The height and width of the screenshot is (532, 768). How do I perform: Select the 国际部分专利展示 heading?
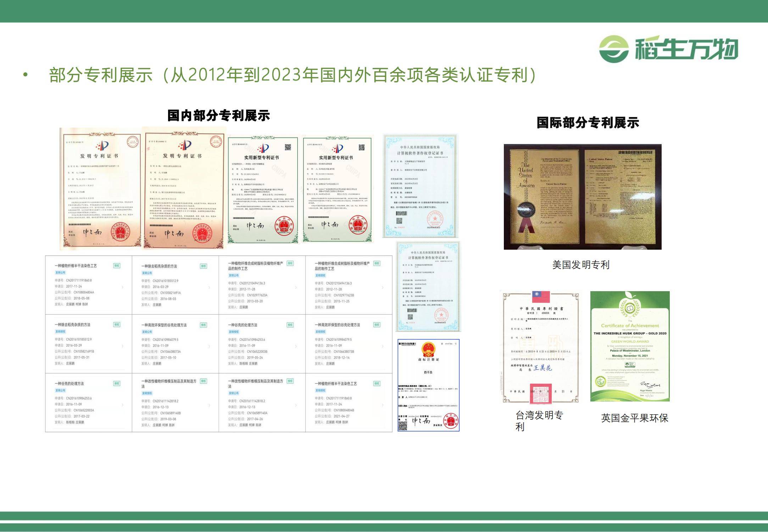click(x=588, y=123)
